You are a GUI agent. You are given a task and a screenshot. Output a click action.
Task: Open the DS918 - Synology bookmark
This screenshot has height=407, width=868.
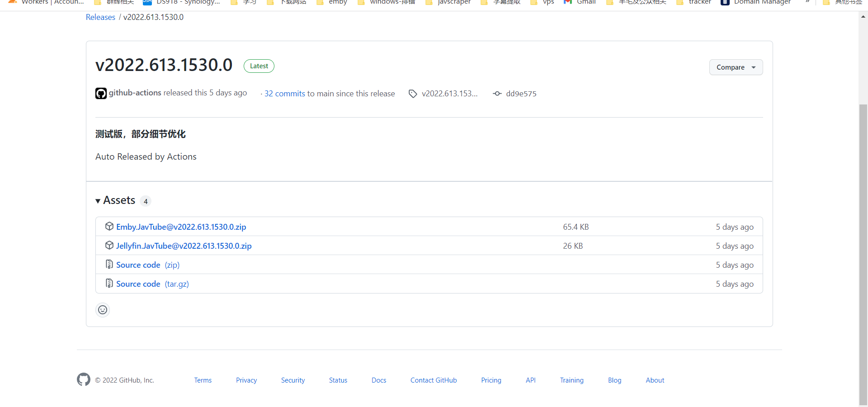(x=181, y=2)
